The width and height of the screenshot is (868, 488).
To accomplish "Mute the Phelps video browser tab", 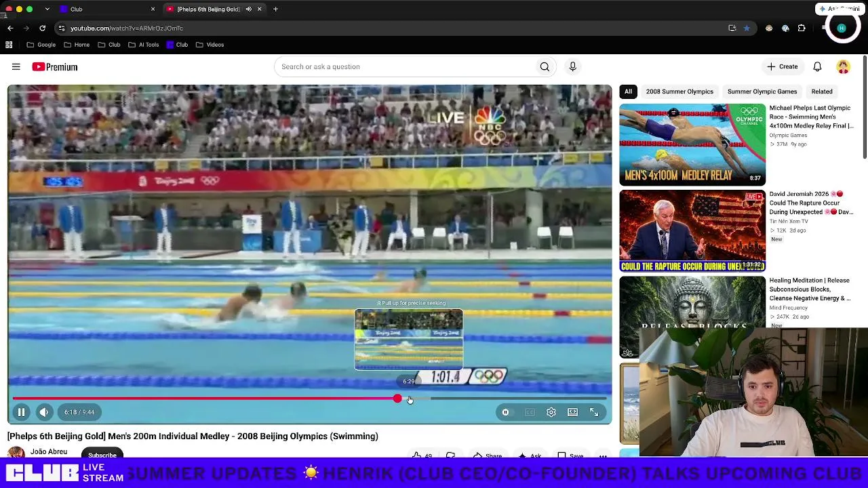I will point(248,9).
